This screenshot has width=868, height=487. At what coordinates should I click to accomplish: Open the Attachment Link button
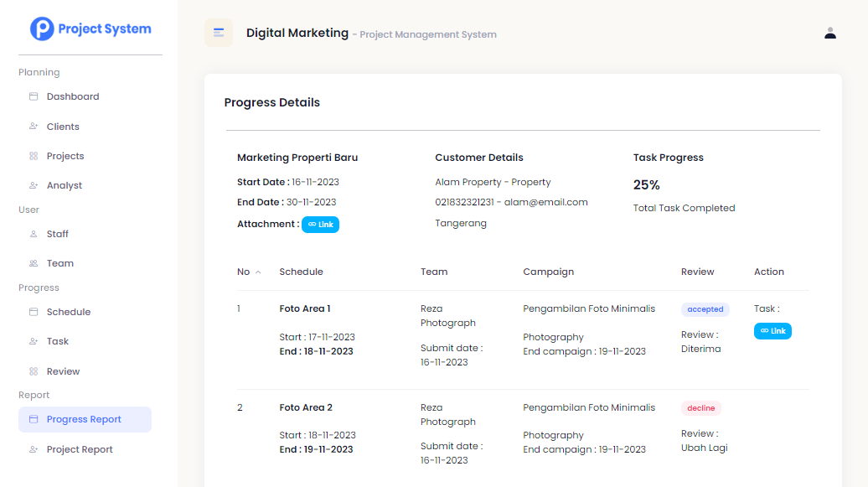coord(320,225)
